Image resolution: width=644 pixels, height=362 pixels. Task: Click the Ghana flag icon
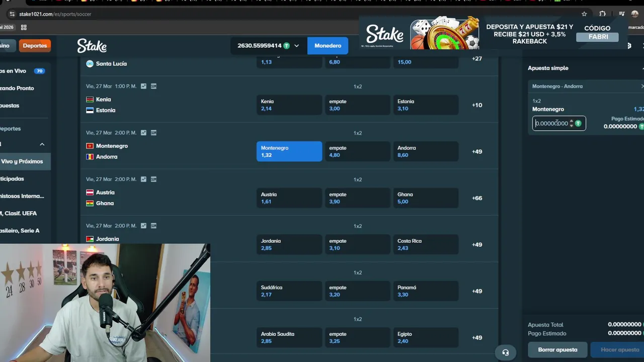point(90,204)
